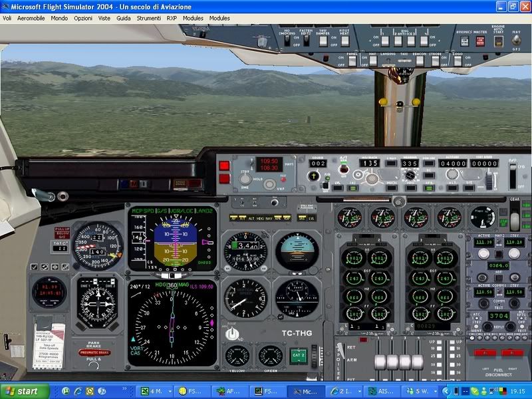The height and width of the screenshot is (399, 532).
Task: Open the RXP menu
Action: 172,19
